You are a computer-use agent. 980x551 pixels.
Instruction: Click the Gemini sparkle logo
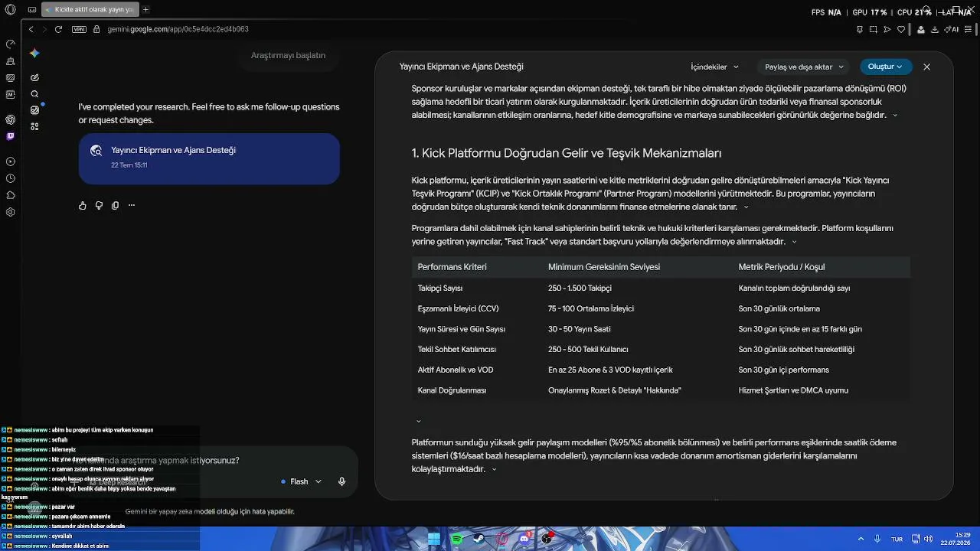tap(34, 53)
